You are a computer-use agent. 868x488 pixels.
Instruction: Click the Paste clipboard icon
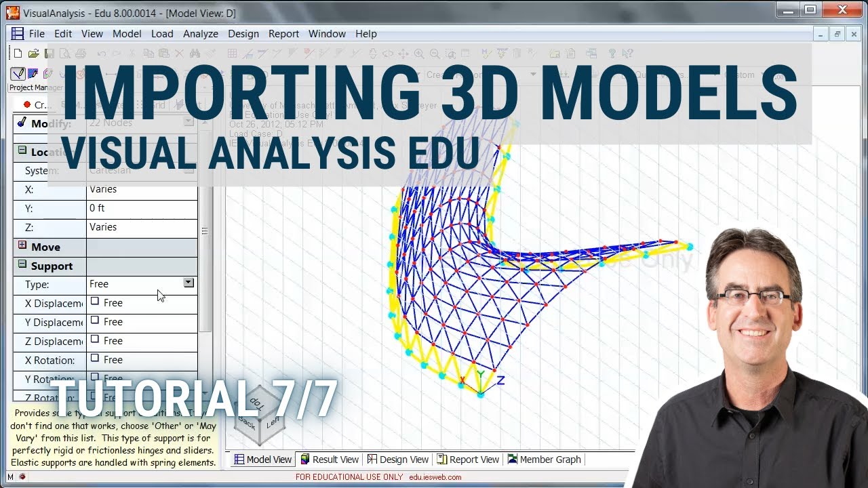pos(163,54)
